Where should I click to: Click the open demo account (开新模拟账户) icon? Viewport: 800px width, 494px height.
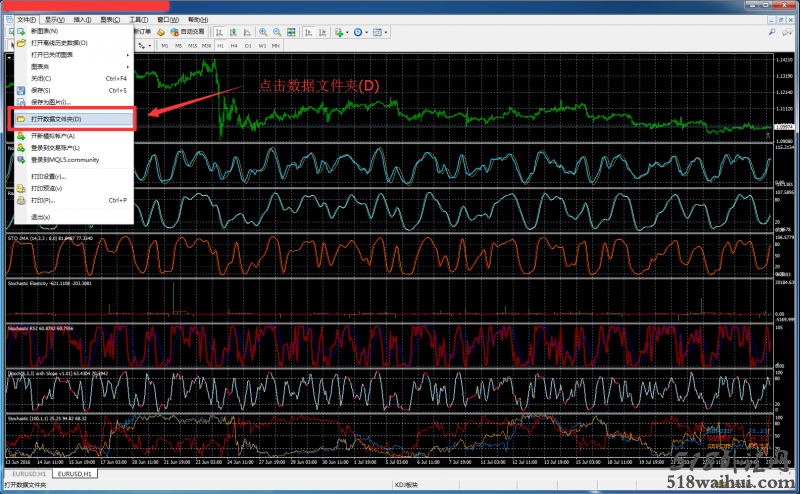21,136
